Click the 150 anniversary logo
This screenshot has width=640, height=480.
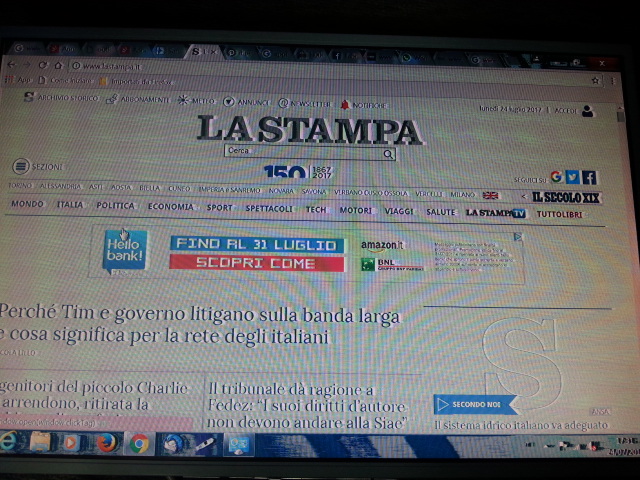(298, 171)
